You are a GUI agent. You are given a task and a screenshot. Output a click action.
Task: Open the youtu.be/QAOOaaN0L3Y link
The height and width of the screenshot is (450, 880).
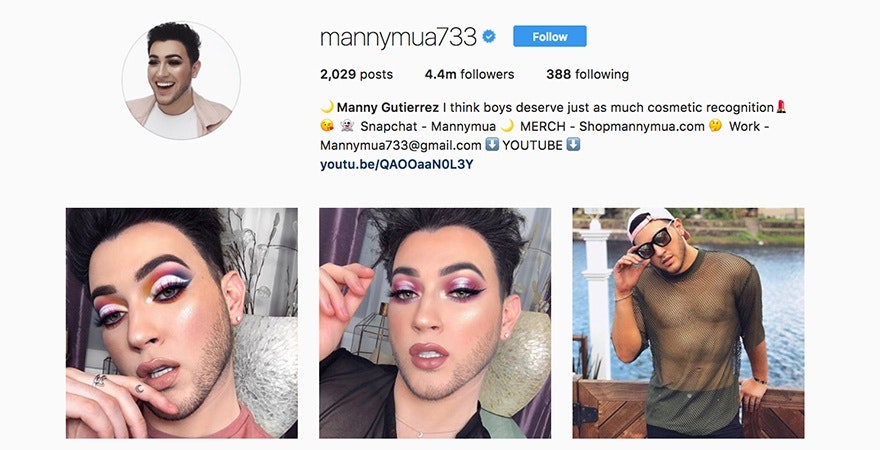396,164
